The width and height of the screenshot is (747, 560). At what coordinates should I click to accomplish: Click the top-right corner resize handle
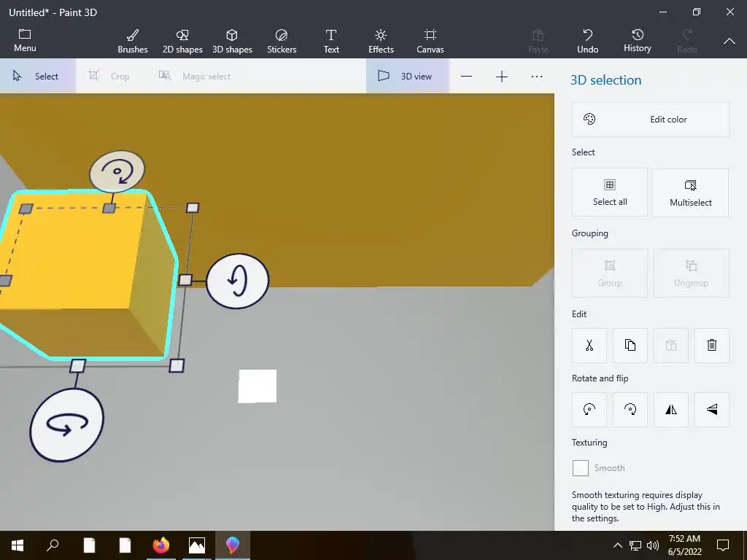(193, 208)
